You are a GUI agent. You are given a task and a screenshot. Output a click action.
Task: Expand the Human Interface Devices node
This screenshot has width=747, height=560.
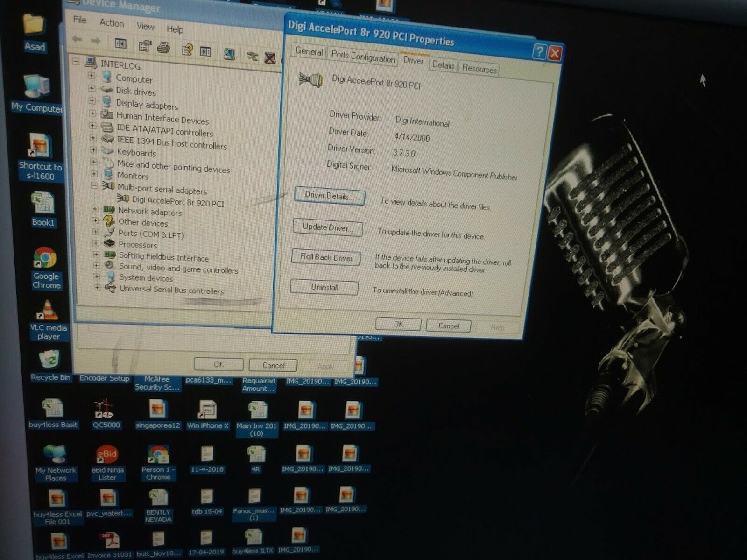(92, 113)
